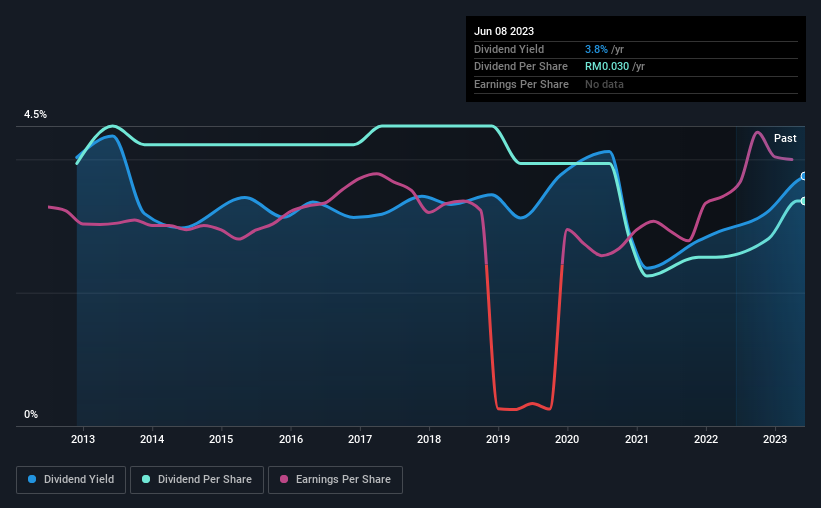The image size is (821, 508).
Task: Click the 4.5% y-axis label
Action: pos(35,115)
